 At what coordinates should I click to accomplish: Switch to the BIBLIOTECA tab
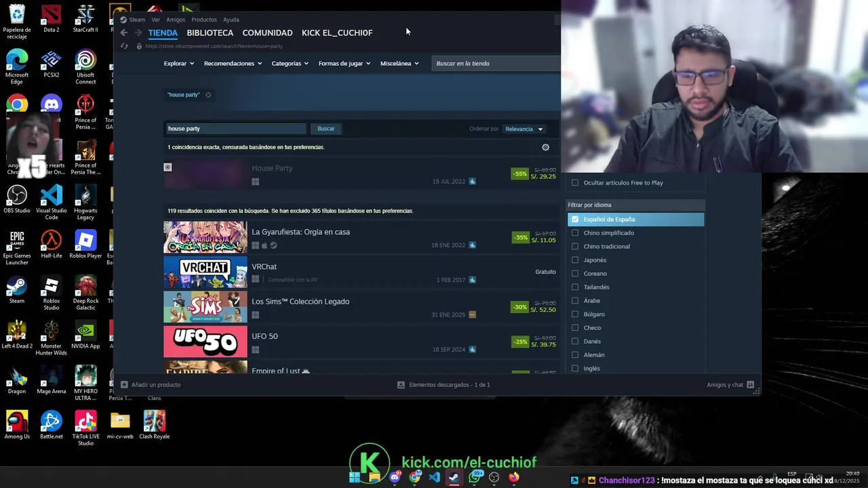(210, 33)
